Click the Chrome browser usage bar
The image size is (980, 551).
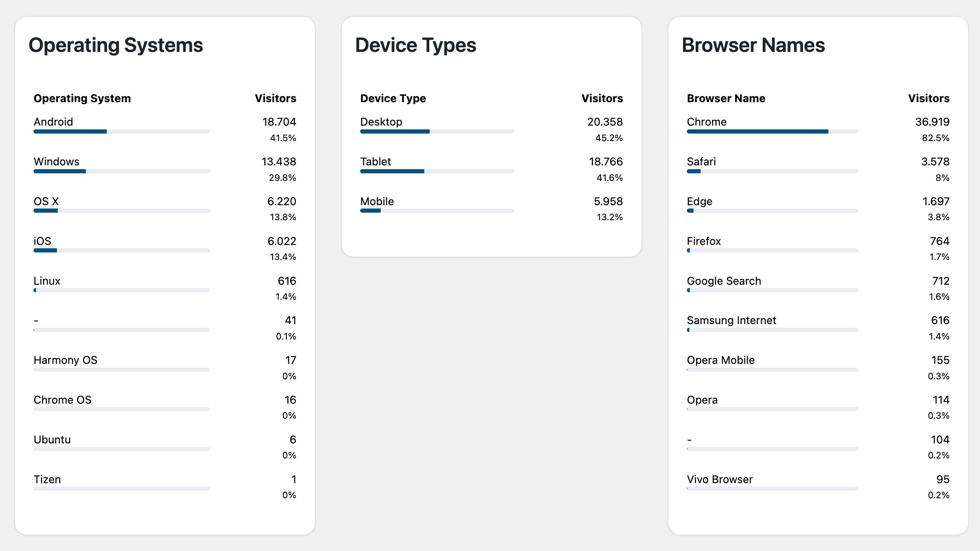coord(772,131)
